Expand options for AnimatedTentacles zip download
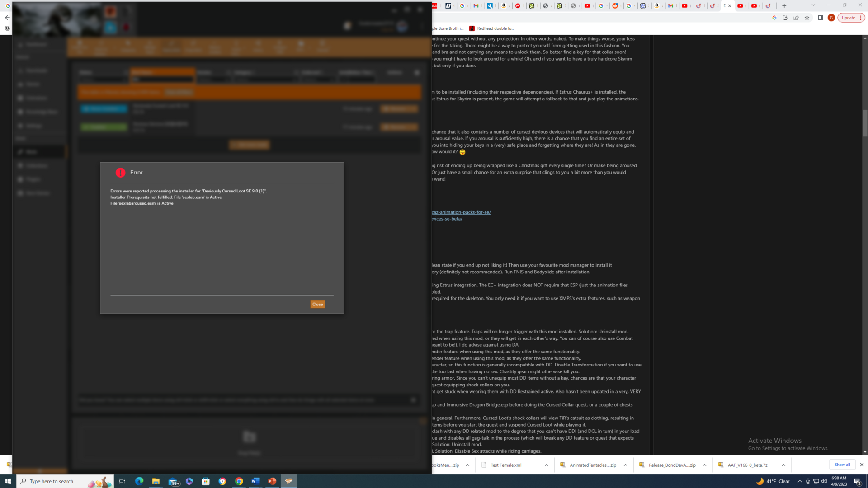Screen dimensions: 868x488 point(625,465)
